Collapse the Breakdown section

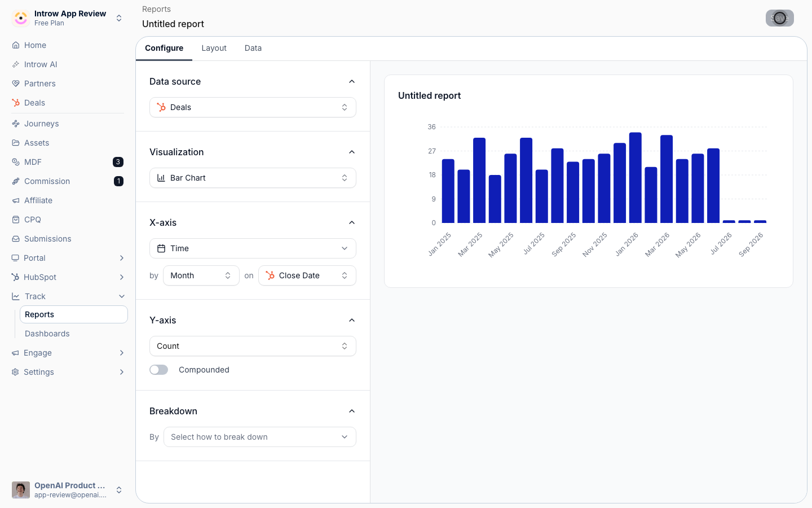[352, 411]
